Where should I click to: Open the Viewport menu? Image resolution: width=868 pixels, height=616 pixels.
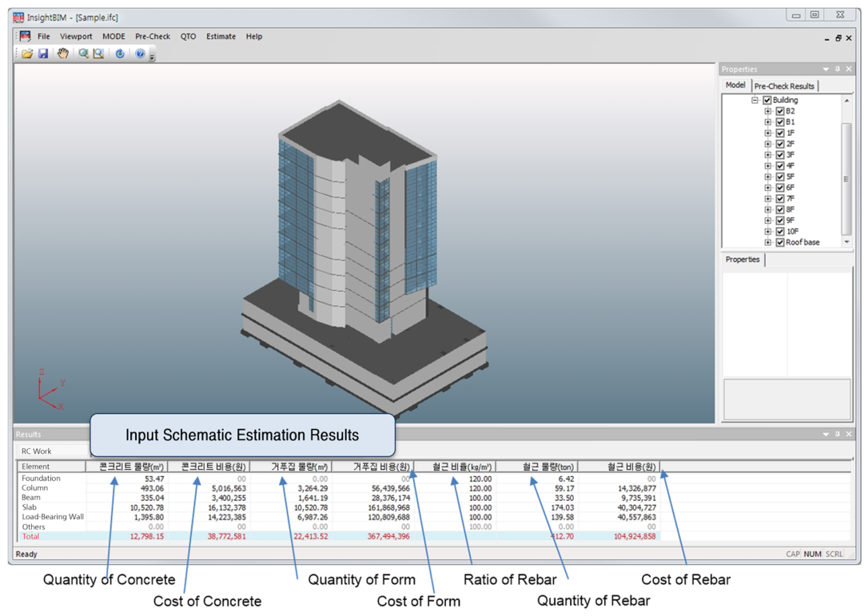point(77,37)
